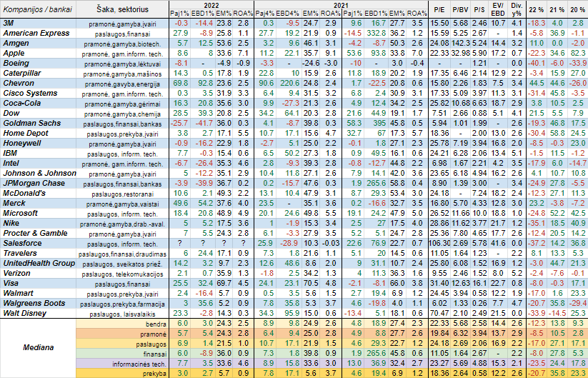This screenshot has width=588, height=378.
Task: Click Boeing sector 'pramonė,gamyba,lėktuvai' cell
Action: tap(123, 64)
